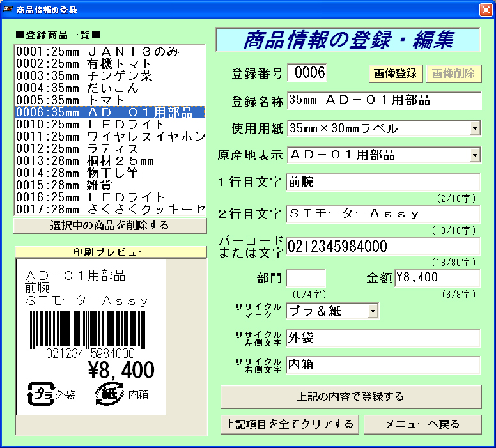Select list item 0013:28mm 桐材25mm
This screenshot has width=496, height=448.
(110, 160)
